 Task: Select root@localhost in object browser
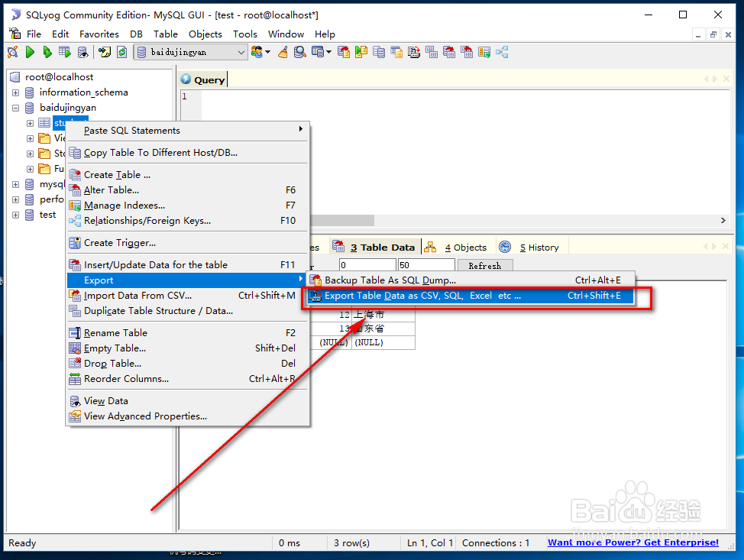coord(59,77)
